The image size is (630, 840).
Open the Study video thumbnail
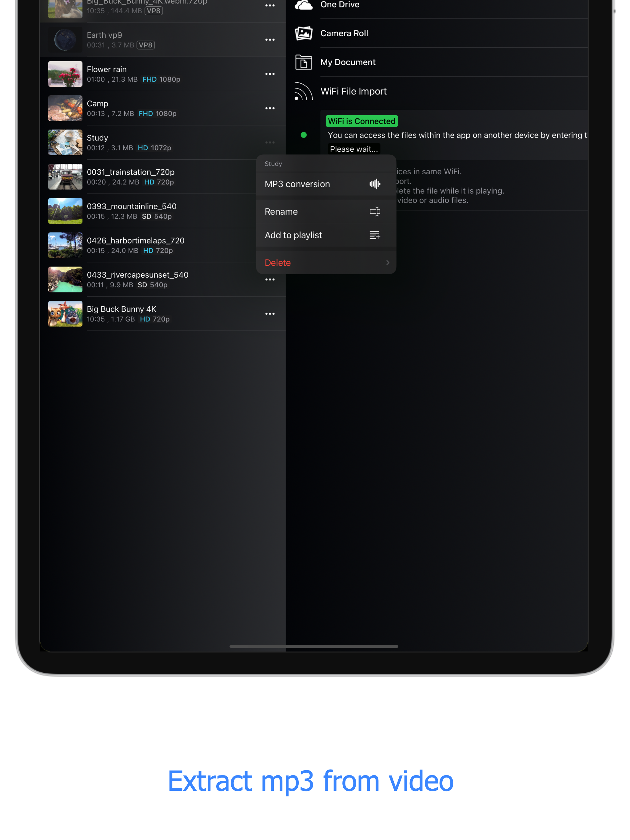tap(65, 142)
